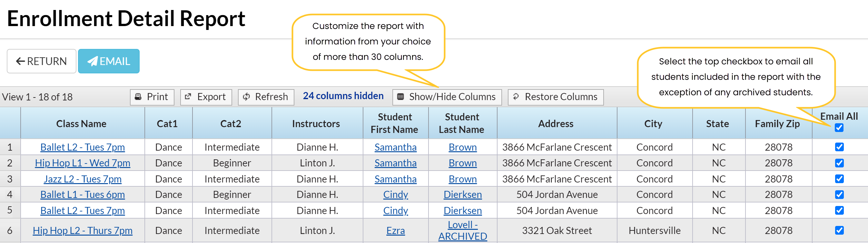The height and width of the screenshot is (243, 868).
Task: Click the Refresh circular arrows icon
Action: pyautogui.click(x=246, y=97)
